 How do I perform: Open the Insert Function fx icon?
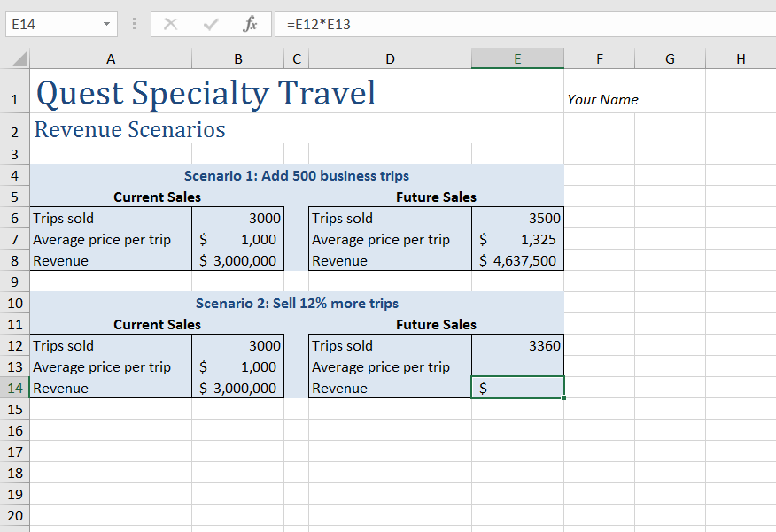click(x=251, y=24)
